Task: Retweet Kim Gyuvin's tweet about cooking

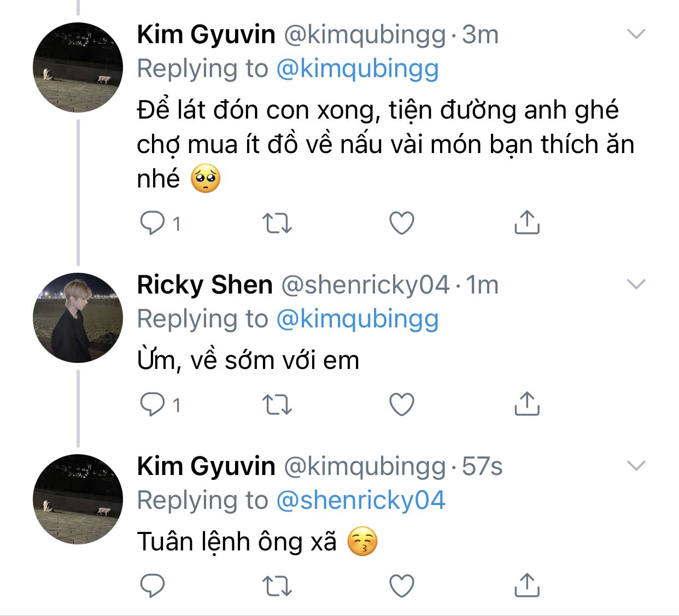Action: [277, 223]
